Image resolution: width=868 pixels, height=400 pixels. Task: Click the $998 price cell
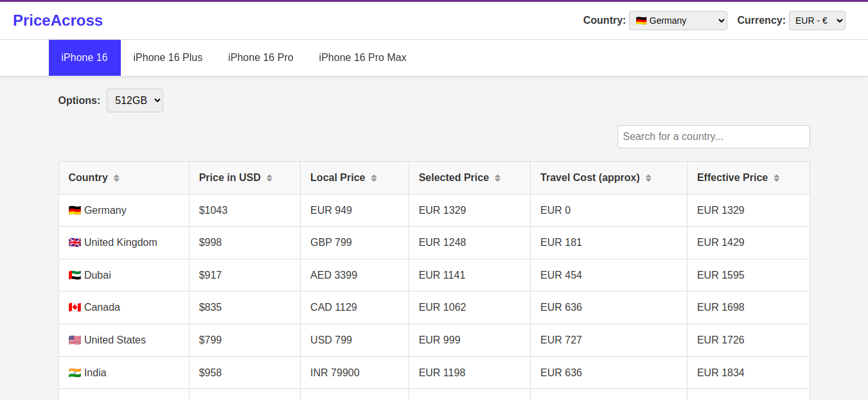245,243
